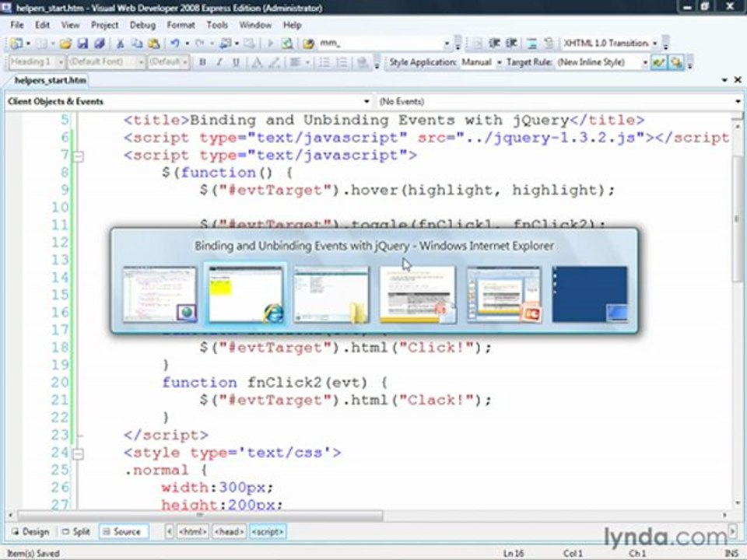This screenshot has width=747, height=560.
Task: Switch to Split view
Action: point(76,531)
